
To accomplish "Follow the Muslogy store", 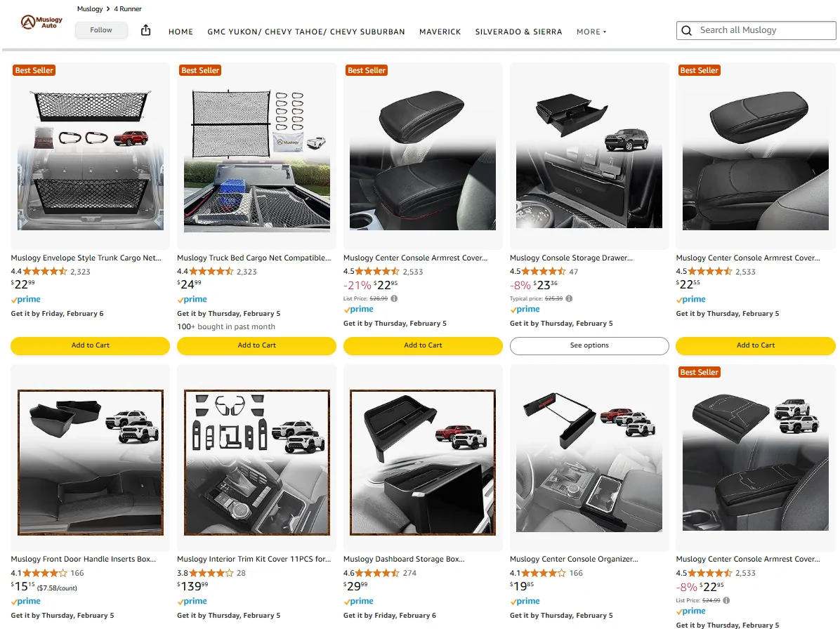I will 101,30.
